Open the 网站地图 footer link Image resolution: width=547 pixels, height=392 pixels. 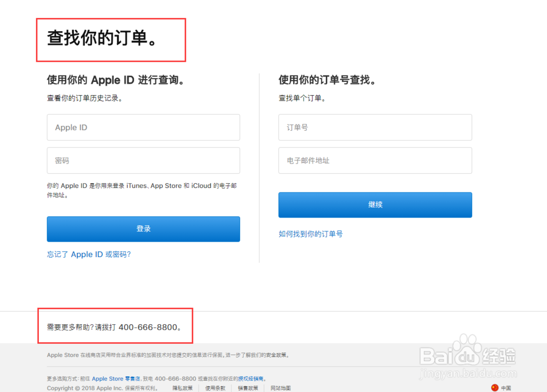(281, 388)
